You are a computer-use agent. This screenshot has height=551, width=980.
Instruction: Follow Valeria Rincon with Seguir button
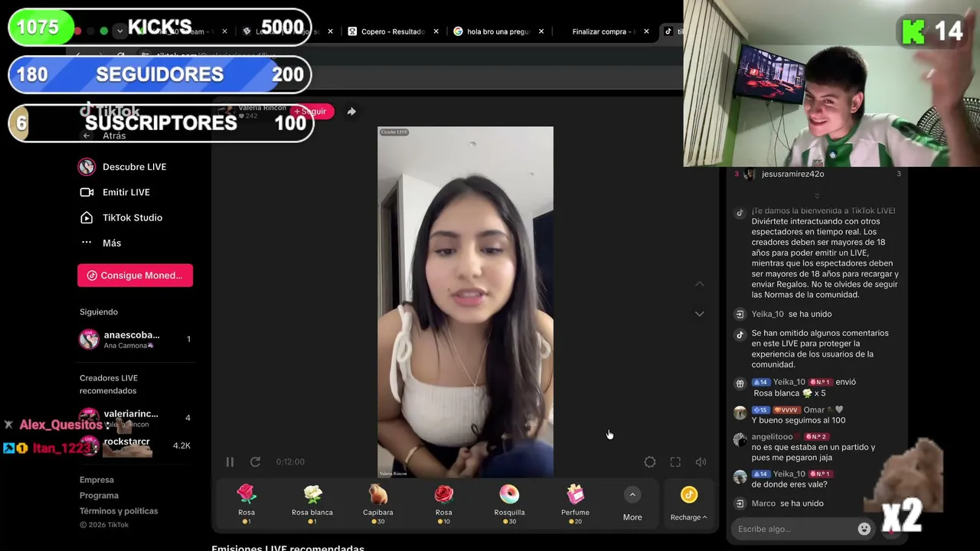tap(311, 112)
